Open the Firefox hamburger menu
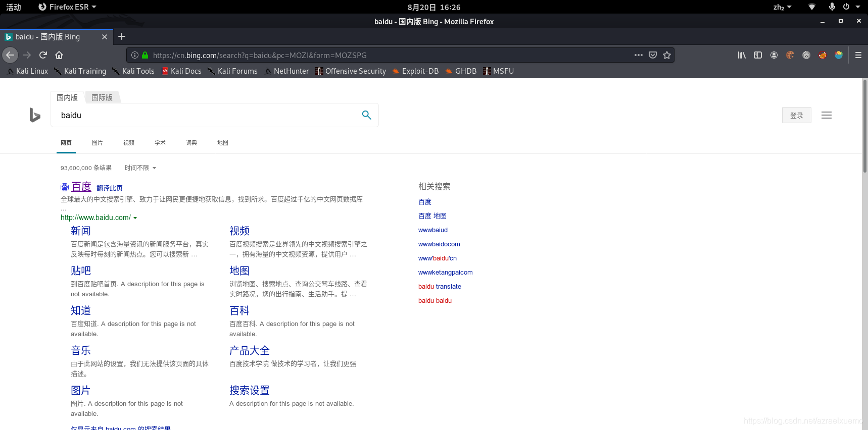This screenshot has width=868, height=430. click(858, 55)
